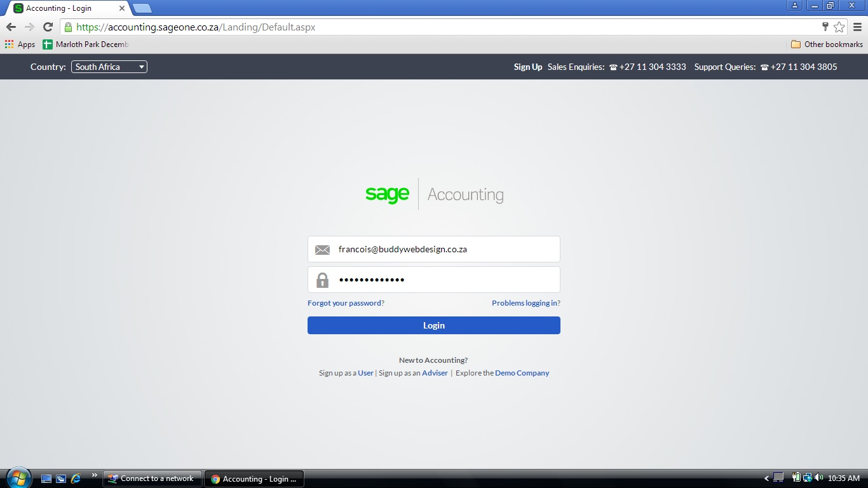Image resolution: width=868 pixels, height=488 pixels.
Task: Click the Country: label text
Action: tap(48, 67)
